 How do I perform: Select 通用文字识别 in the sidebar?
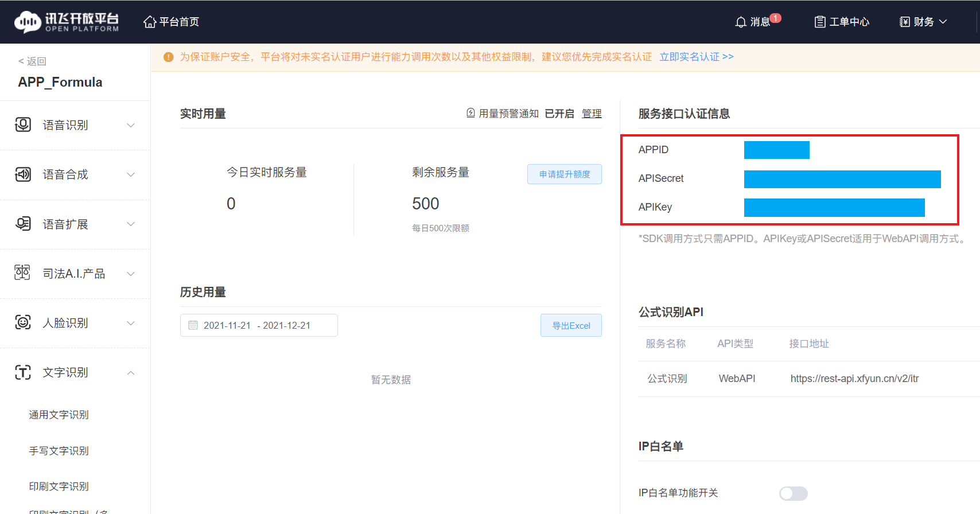59,415
